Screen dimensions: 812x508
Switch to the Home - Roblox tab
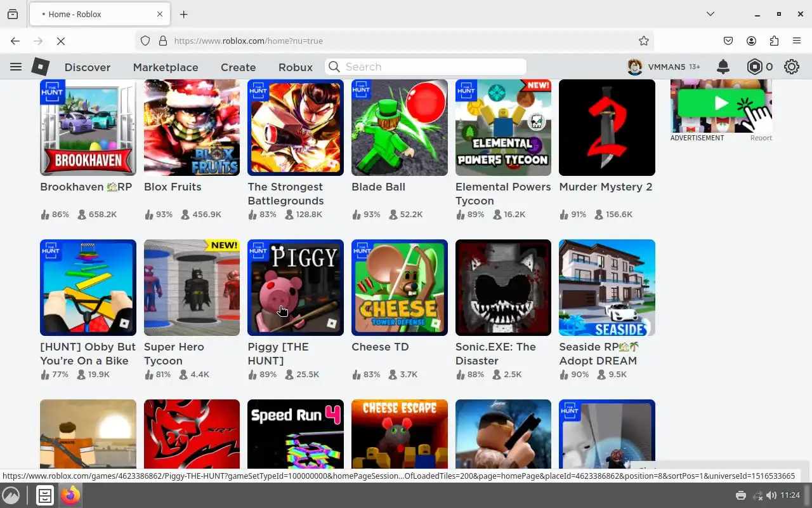tap(99, 14)
